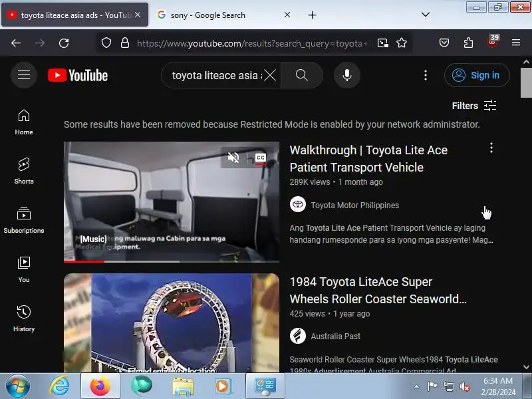Open the YouTube guide hamburger menu

pyautogui.click(x=24, y=75)
